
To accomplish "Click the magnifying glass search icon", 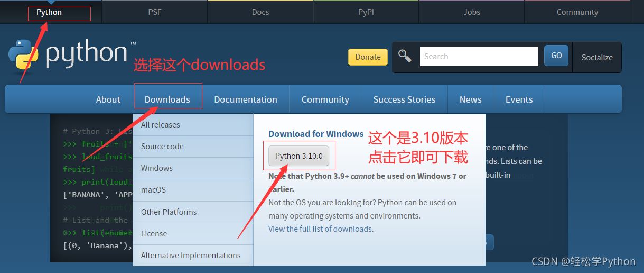I will pyautogui.click(x=405, y=56).
